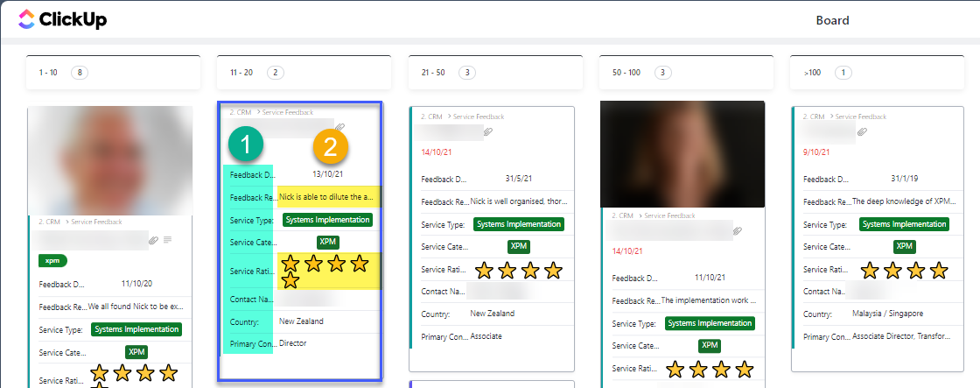Click star rating on the 11/10/21 feedback card
Screen dimensions: 980x388
(710, 370)
